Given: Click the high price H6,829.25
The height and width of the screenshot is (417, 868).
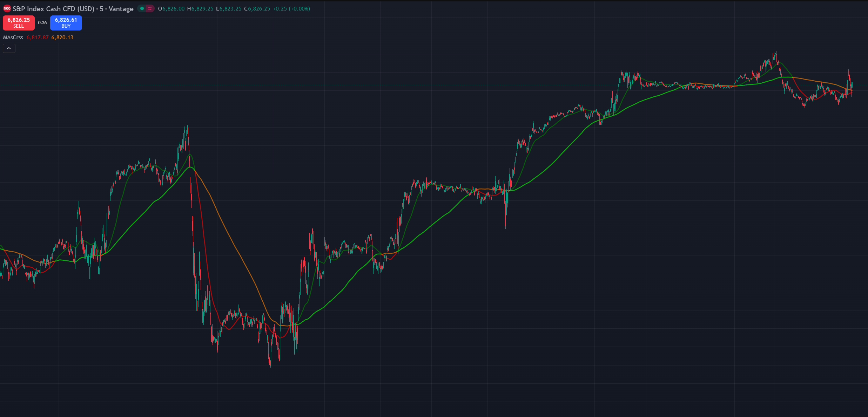Looking at the screenshot, I should [x=200, y=9].
